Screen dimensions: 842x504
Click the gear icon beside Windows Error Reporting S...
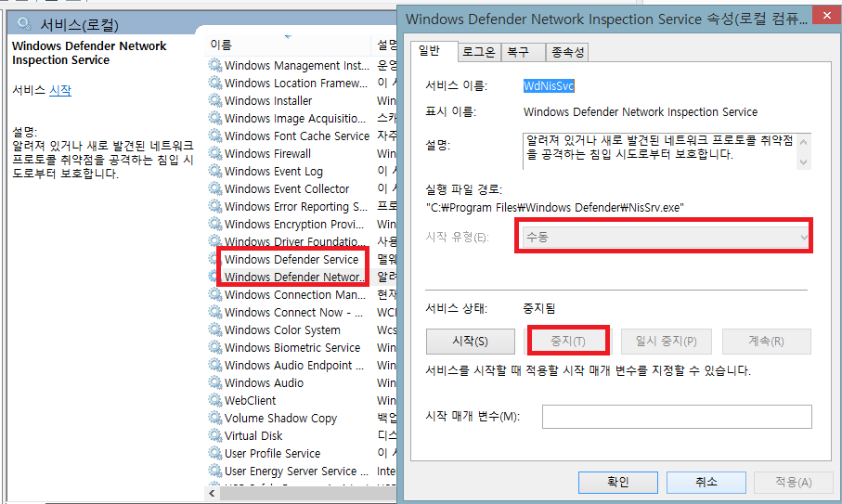[x=215, y=207]
